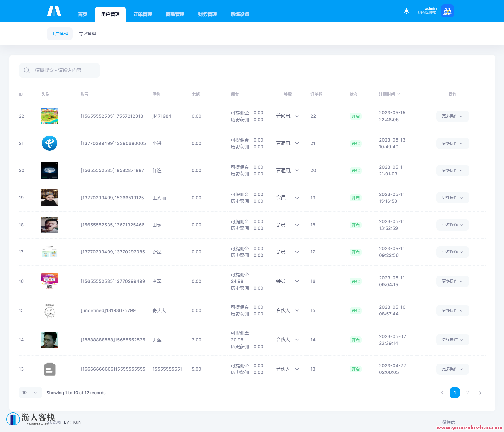Click the previous page arrow
The image size is (504, 432).
point(442,393)
